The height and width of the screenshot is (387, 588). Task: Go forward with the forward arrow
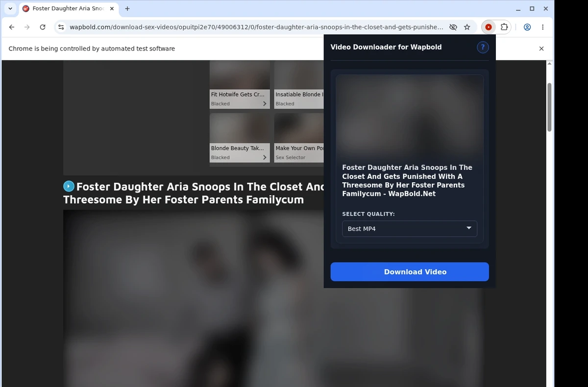pyautogui.click(x=27, y=27)
